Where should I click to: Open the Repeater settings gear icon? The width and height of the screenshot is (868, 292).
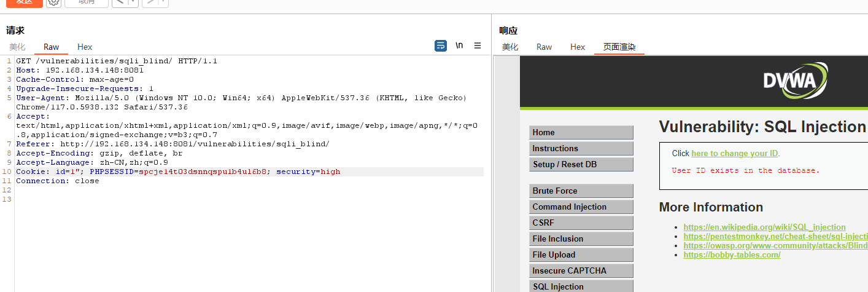[x=53, y=2]
